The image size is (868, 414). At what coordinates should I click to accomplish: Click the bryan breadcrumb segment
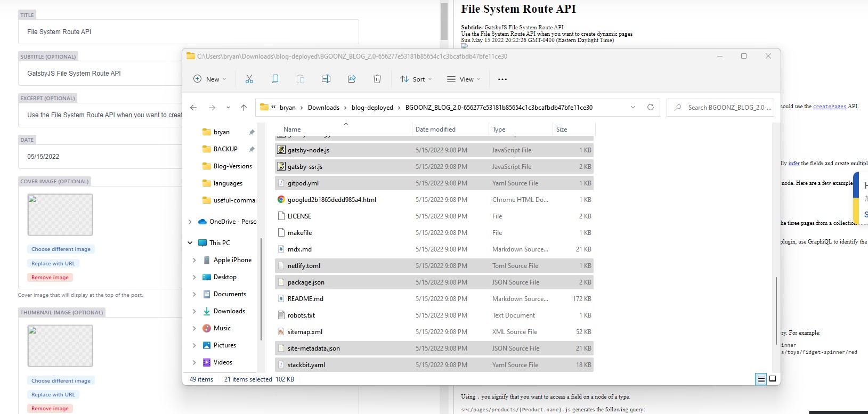point(288,108)
